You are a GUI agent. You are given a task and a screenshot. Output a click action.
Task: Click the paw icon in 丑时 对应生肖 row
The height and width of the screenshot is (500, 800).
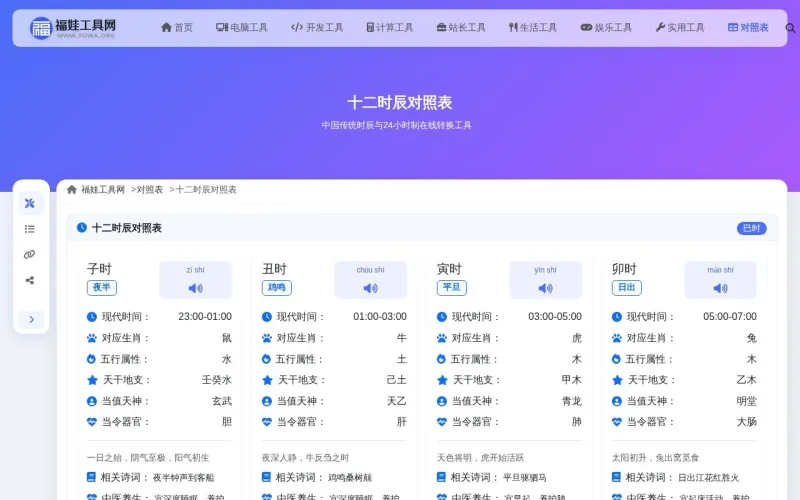[x=267, y=338]
